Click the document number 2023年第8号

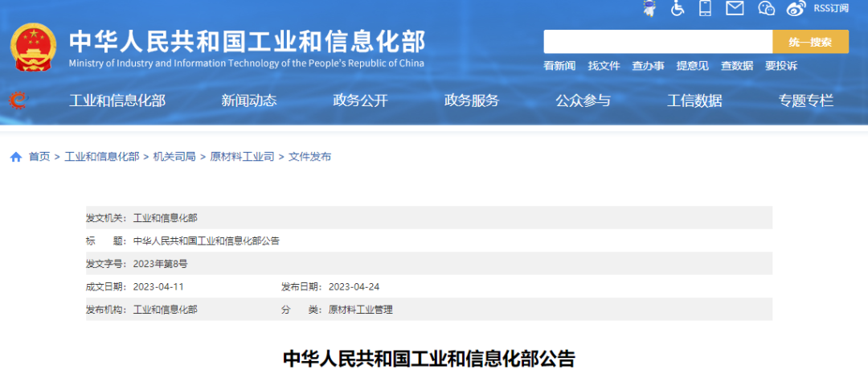click(x=161, y=264)
